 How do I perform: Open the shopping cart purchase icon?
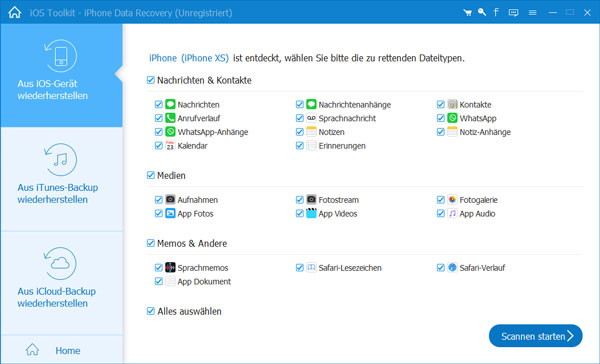point(467,13)
